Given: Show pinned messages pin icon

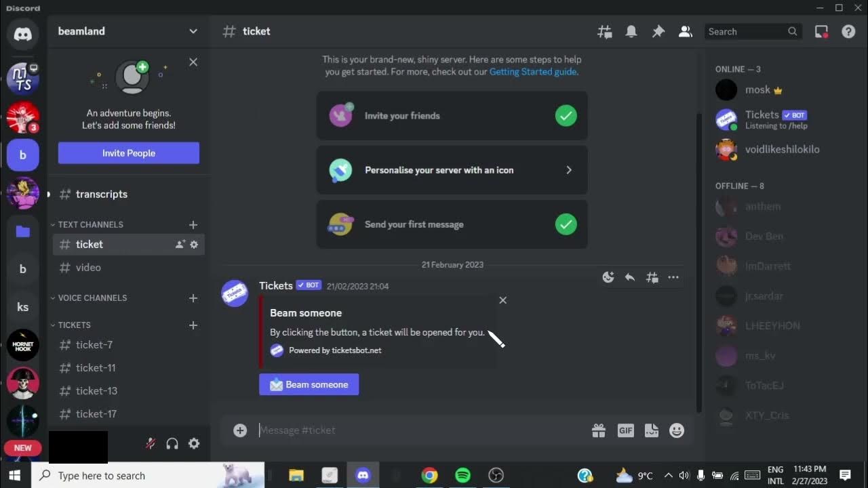Looking at the screenshot, I should coord(658,32).
